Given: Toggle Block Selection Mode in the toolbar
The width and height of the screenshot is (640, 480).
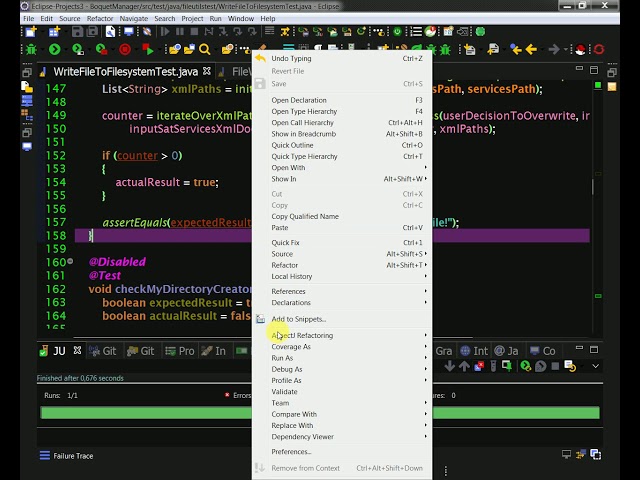Looking at the screenshot, I should coord(302,48).
